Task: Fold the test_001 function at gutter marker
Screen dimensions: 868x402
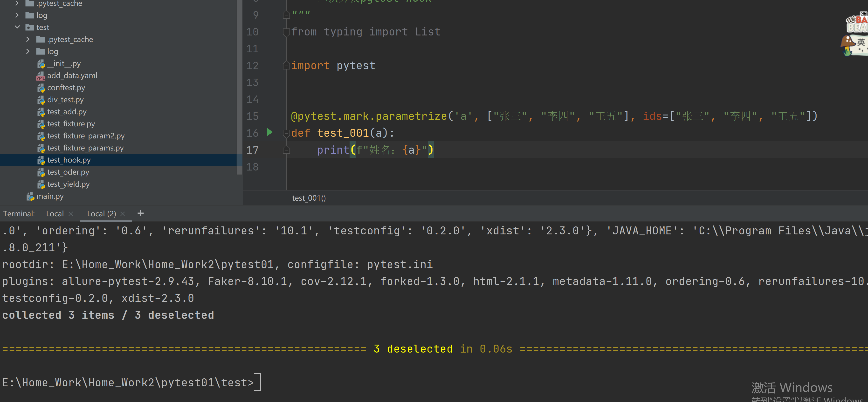Action: click(x=286, y=133)
